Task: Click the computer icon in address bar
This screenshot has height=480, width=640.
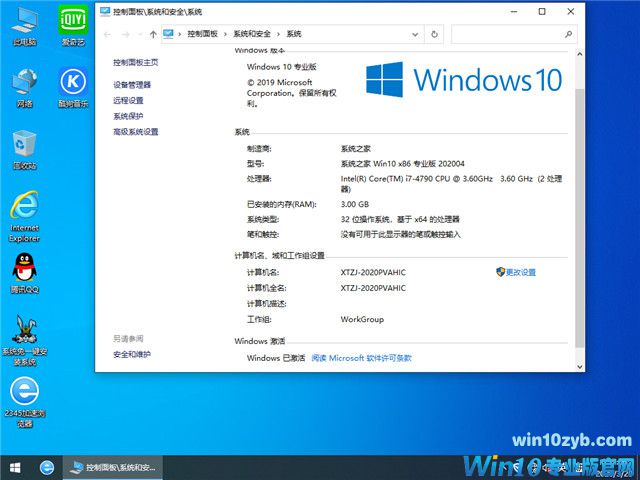Action: 168,34
